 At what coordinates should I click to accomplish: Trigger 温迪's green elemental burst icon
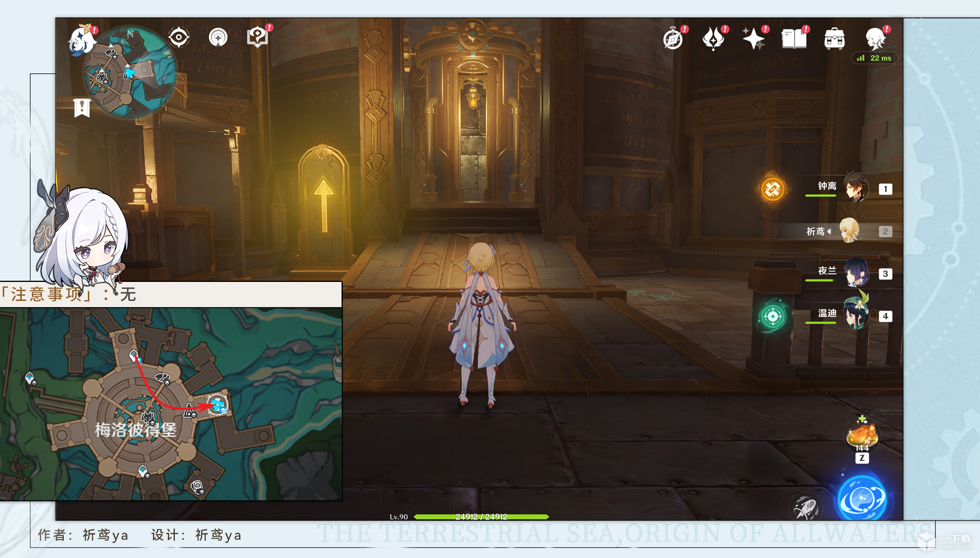(x=772, y=316)
